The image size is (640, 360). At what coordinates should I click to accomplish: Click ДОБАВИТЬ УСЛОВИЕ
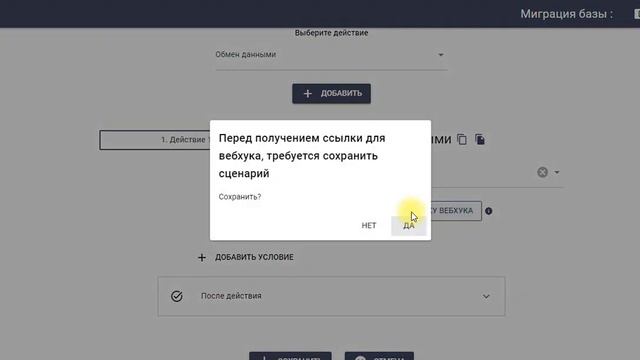[246, 258]
